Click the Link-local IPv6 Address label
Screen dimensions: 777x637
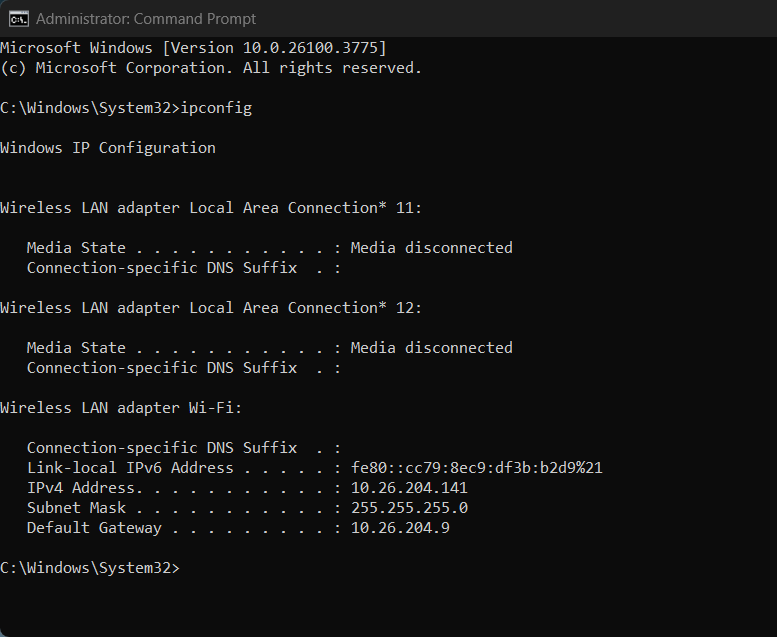click(130, 467)
